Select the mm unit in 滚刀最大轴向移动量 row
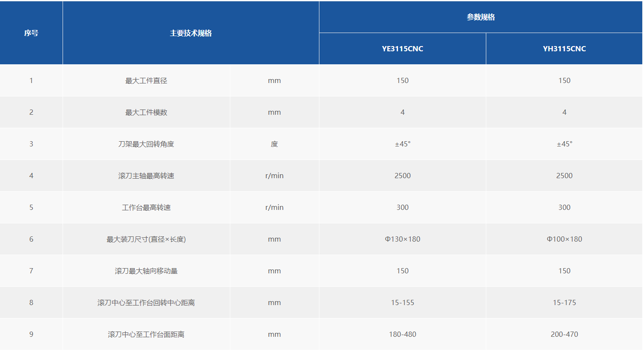 (274, 271)
